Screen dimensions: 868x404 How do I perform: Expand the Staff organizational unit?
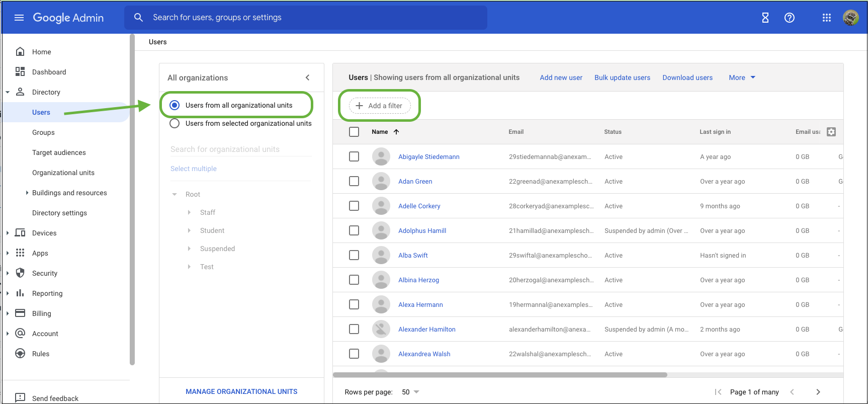(189, 212)
